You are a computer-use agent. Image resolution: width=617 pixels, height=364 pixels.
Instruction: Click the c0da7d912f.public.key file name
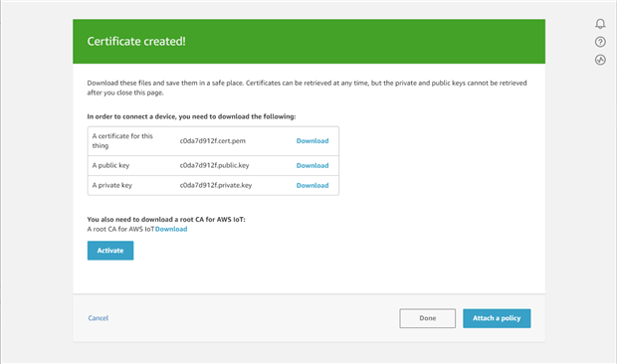click(214, 165)
